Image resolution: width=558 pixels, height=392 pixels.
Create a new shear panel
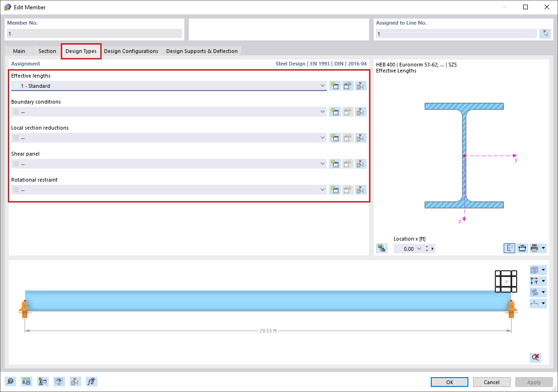point(335,163)
